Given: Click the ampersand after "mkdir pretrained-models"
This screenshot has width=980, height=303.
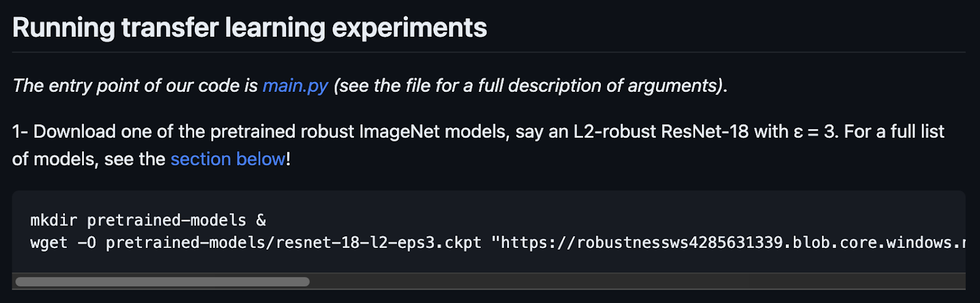Looking at the screenshot, I should (x=261, y=220).
